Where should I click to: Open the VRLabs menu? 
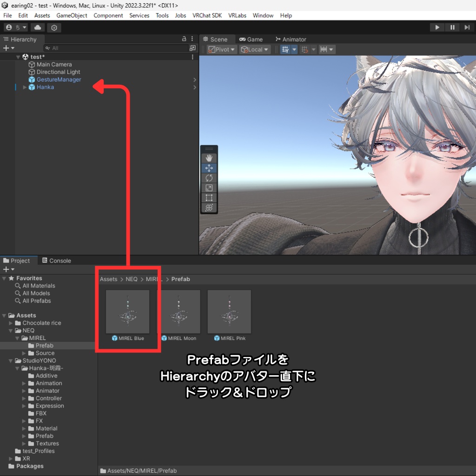pos(237,15)
